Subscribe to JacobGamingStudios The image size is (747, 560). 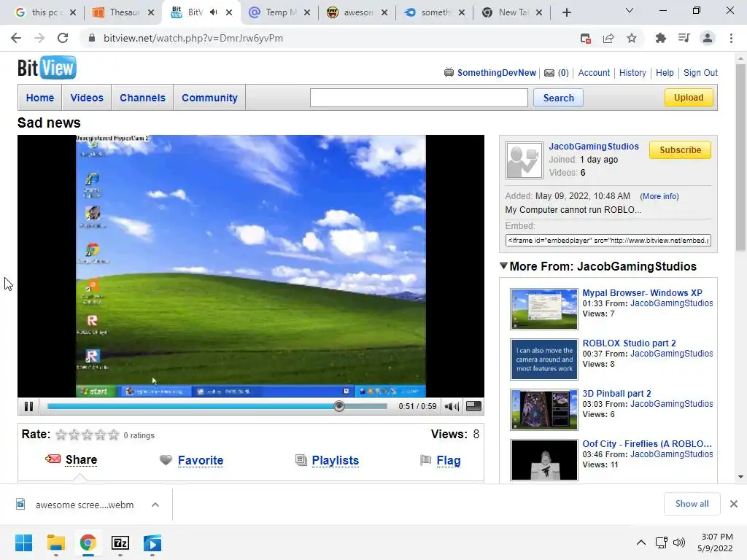click(x=680, y=150)
